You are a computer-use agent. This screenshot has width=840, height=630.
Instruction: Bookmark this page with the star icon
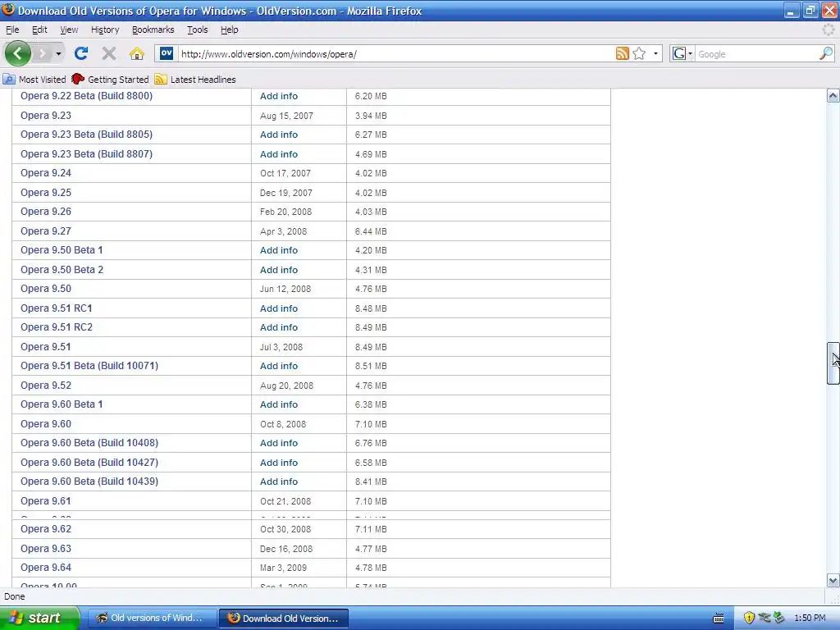pos(639,53)
